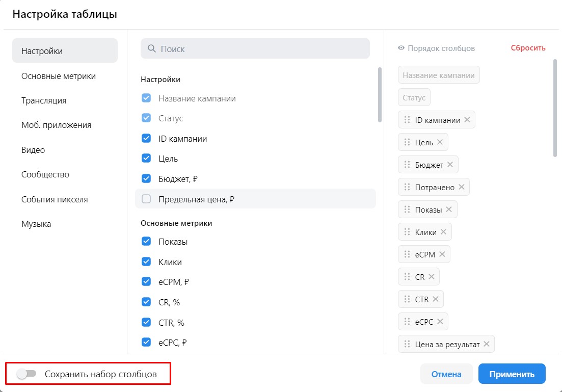Uncheck the Бюджет, ₽ checkbox
The width and height of the screenshot is (562, 392).
(x=146, y=178)
